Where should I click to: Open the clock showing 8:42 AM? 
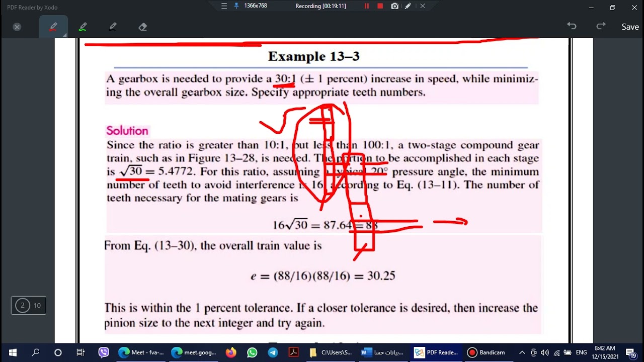[x=605, y=352]
